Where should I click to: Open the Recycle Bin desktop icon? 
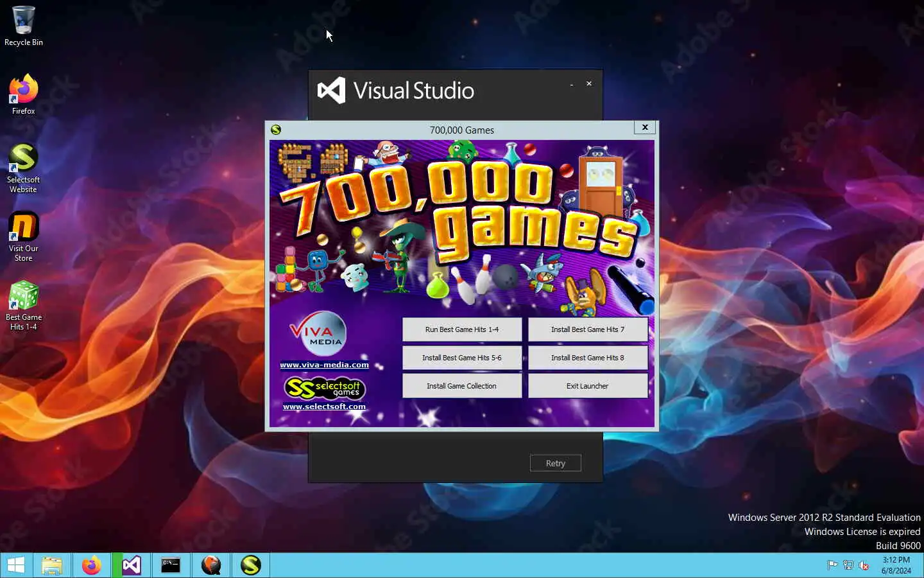point(23,26)
